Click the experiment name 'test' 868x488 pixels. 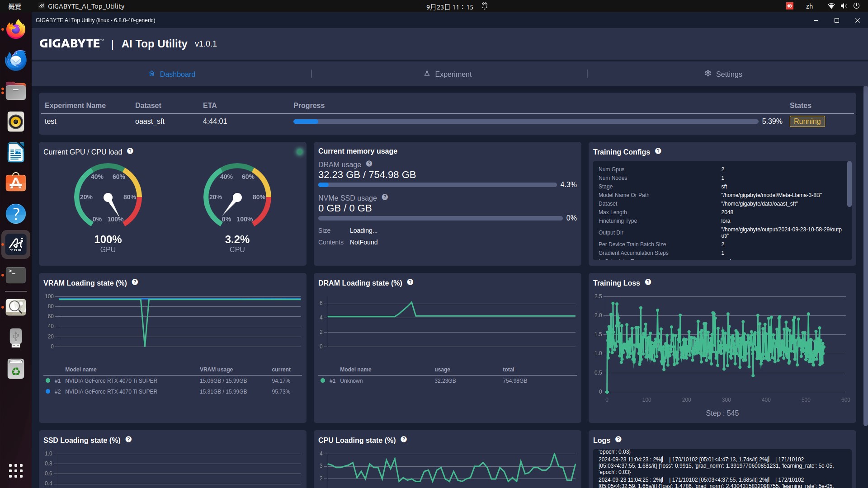coord(51,121)
